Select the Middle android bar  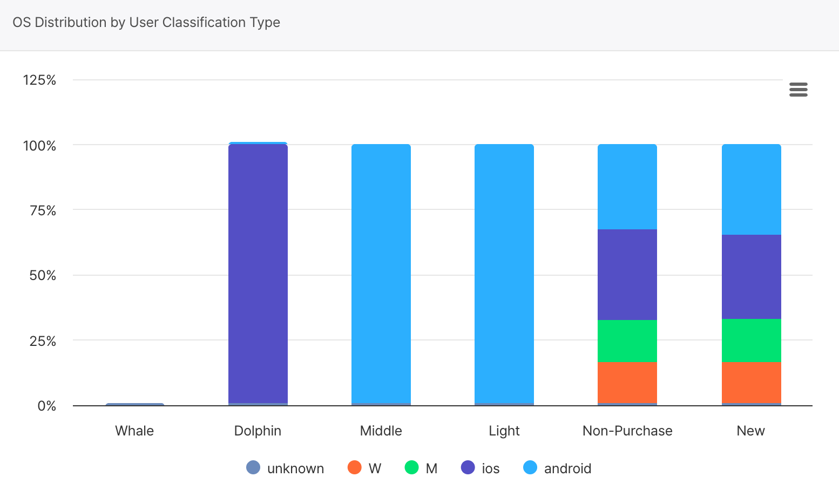pos(381,273)
